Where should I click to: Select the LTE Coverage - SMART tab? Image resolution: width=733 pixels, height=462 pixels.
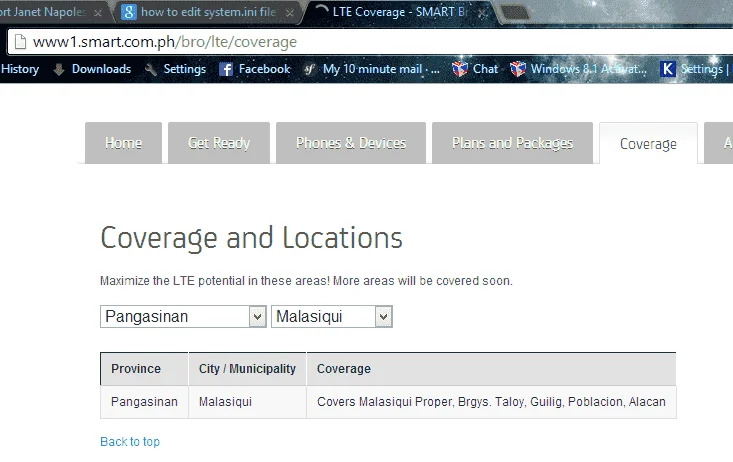click(x=400, y=12)
